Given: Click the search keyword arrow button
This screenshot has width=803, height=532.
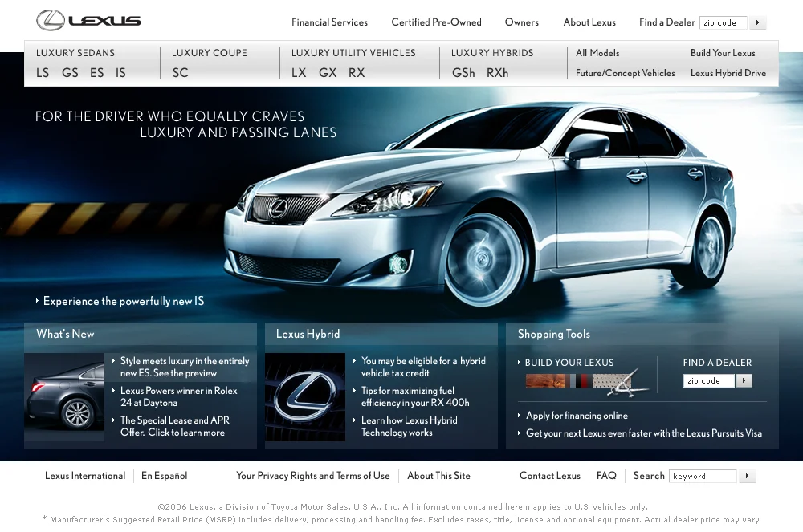Looking at the screenshot, I should tap(747, 477).
